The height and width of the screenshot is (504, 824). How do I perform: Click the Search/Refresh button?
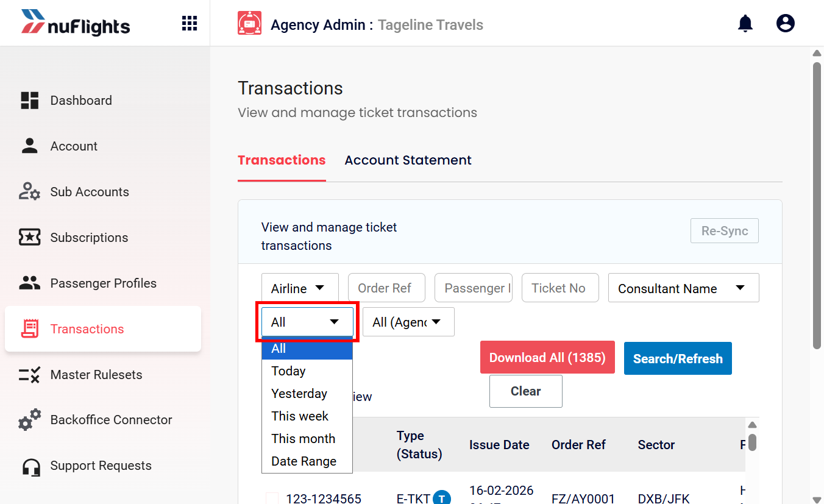click(x=678, y=358)
